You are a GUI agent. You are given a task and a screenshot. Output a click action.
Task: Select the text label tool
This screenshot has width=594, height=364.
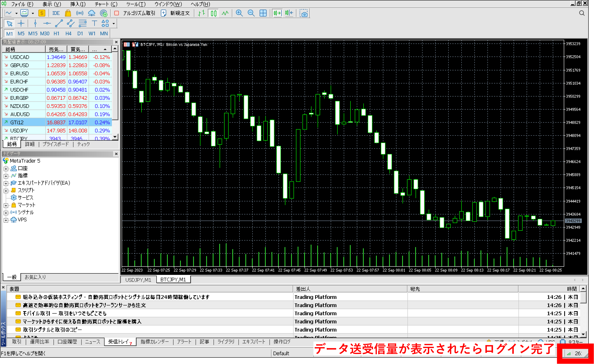click(94, 23)
